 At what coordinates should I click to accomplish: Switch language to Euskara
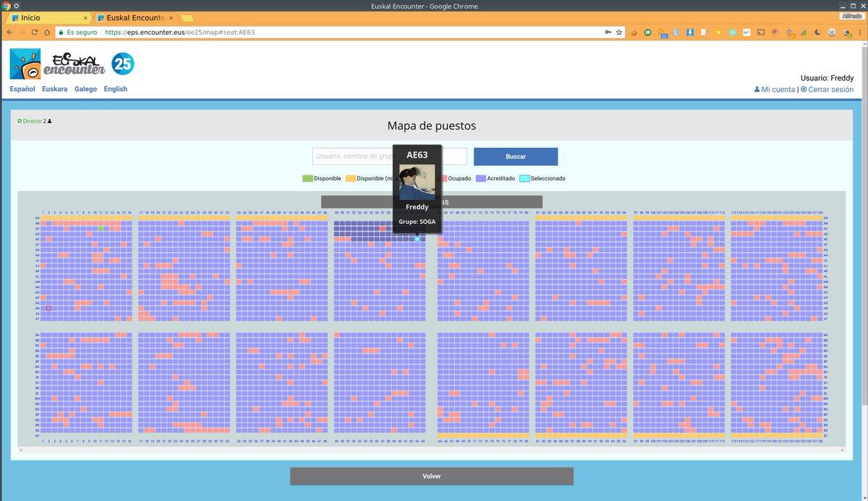[x=55, y=89]
